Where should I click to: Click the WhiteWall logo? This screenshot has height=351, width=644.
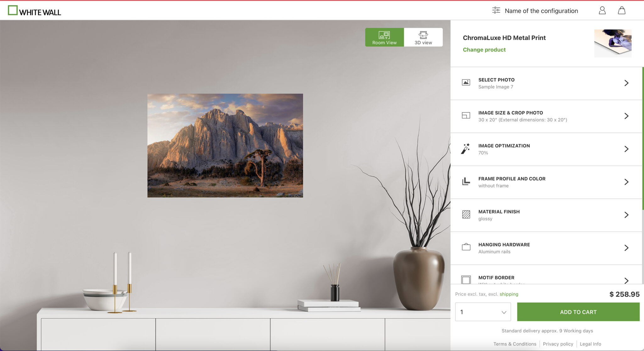point(34,11)
